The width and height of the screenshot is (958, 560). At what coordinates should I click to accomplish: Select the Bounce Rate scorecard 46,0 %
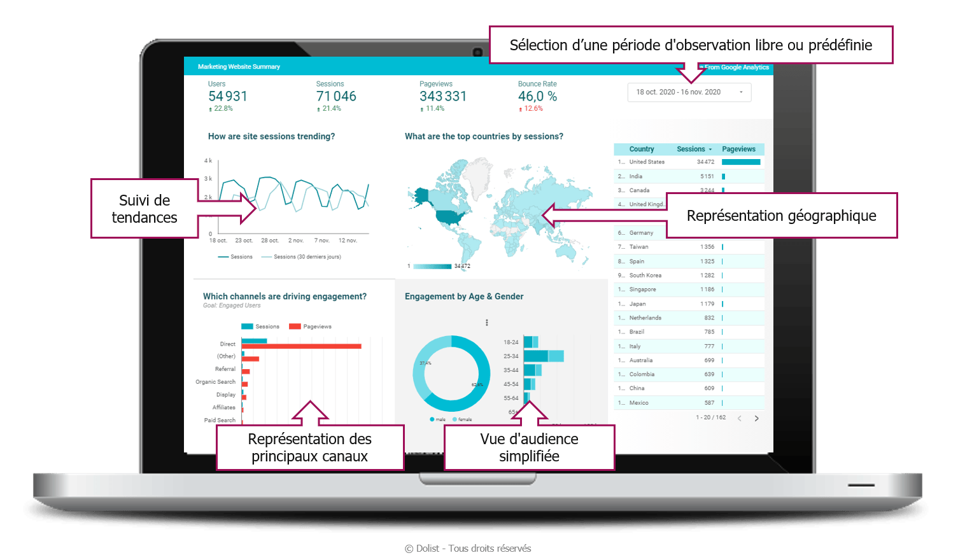coord(538,96)
